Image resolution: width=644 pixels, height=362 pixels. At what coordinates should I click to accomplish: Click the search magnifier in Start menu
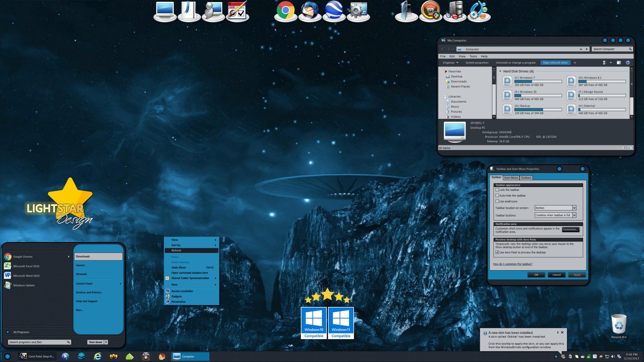coord(68,342)
